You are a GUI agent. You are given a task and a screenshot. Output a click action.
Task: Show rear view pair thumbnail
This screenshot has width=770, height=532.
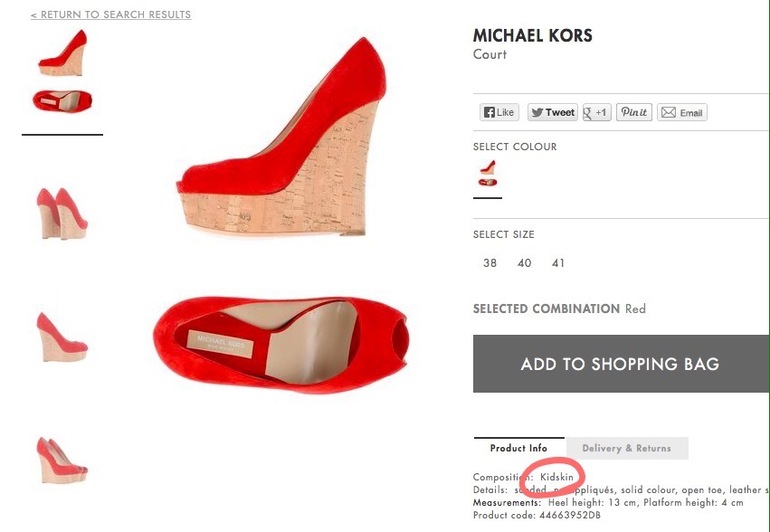click(x=61, y=212)
